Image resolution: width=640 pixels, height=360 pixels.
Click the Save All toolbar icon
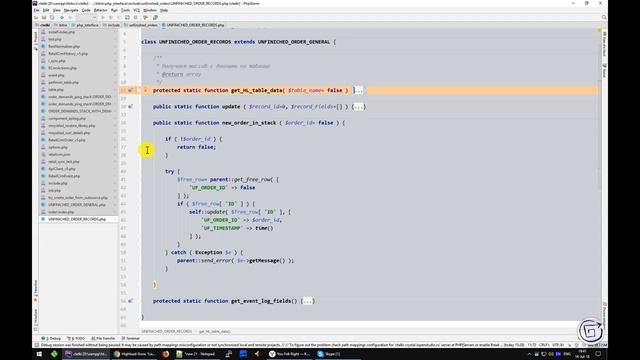pos(44,18)
